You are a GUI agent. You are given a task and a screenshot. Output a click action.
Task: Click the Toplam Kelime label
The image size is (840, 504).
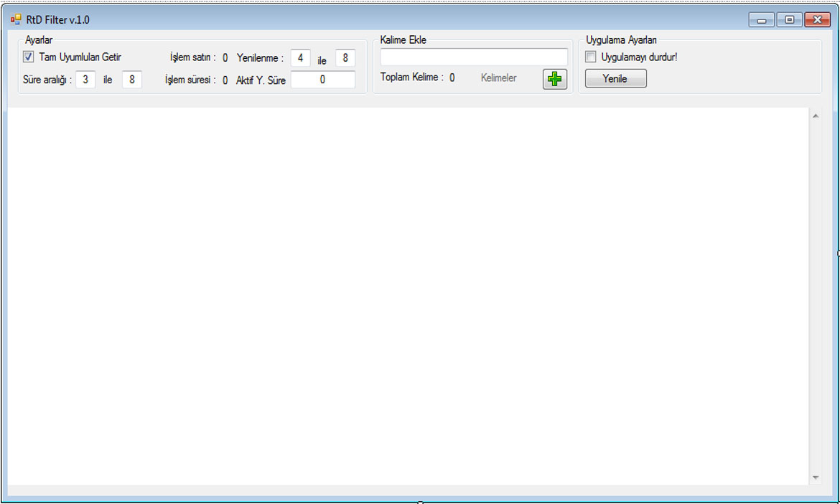pyautogui.click(x=412, y=77)
